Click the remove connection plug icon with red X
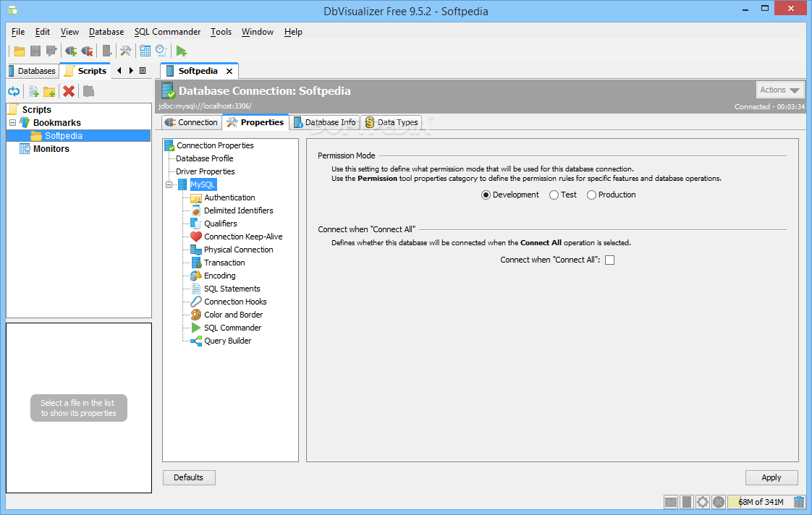Screen dimensions: 812x515 (87, 51)
